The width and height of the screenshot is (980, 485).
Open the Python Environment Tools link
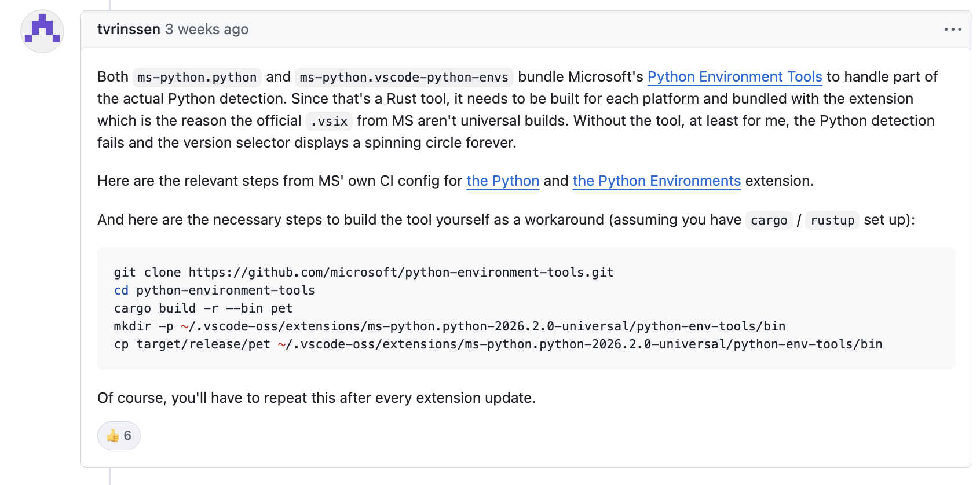[x=734, y=77]
